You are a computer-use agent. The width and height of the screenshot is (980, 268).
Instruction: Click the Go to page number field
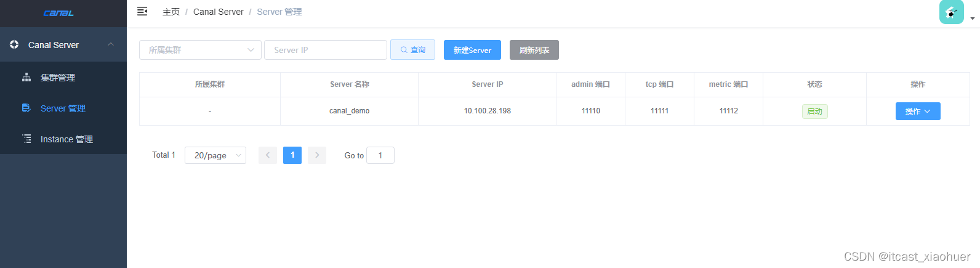click(380, 155)
